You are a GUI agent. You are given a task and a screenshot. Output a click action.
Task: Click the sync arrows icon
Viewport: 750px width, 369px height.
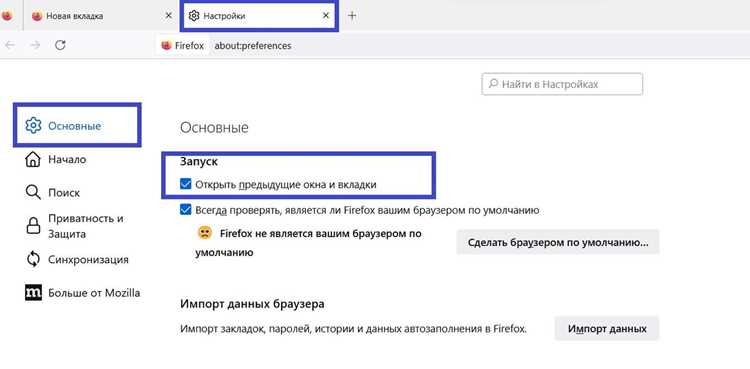click(x=33, y=260)
